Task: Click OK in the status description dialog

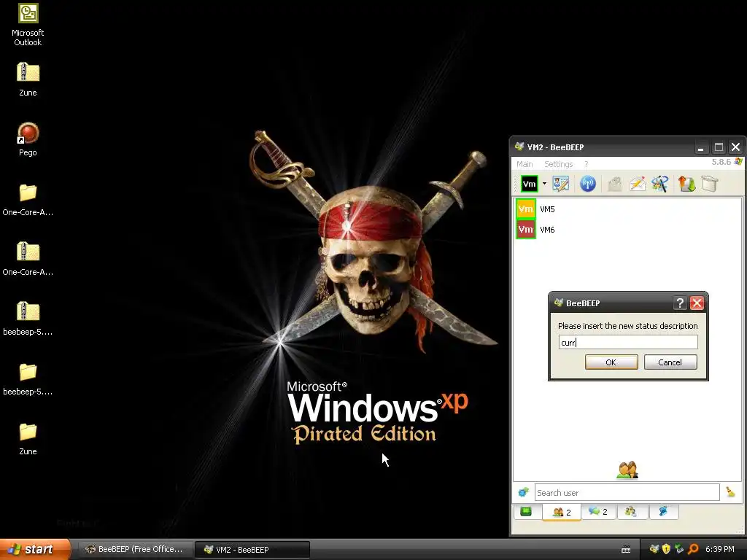Action: (x=611, y=362)
